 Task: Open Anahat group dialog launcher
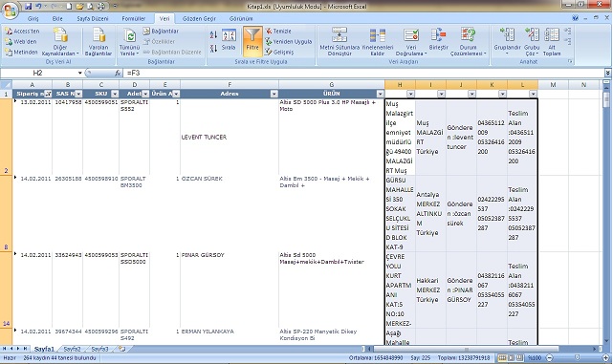[570, 62]
